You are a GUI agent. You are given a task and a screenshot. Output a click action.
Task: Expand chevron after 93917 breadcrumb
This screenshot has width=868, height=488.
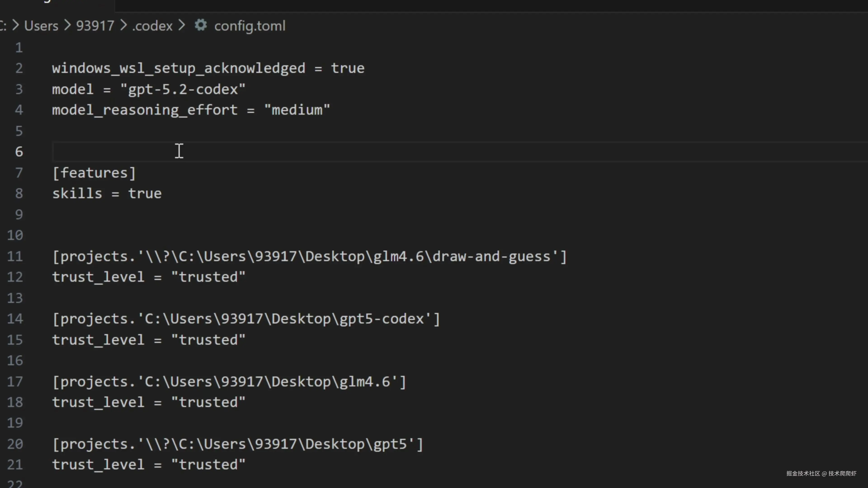pyautogui.click(x=124, y=25)
